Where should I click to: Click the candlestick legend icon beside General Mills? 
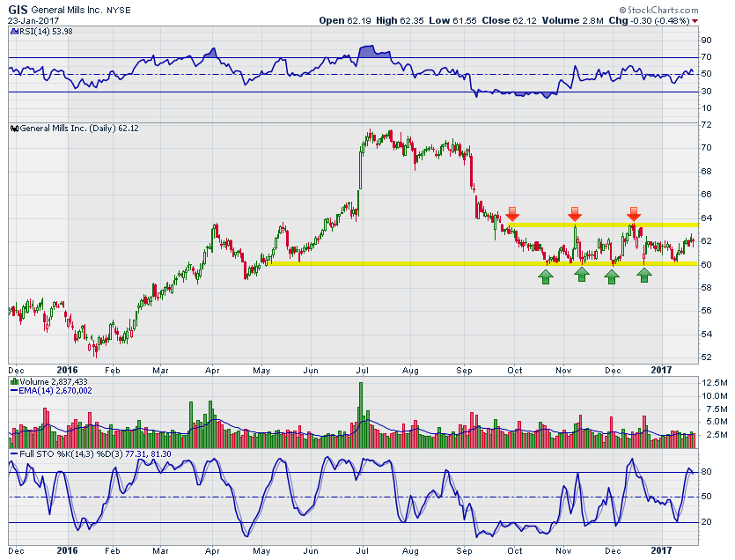15,129
